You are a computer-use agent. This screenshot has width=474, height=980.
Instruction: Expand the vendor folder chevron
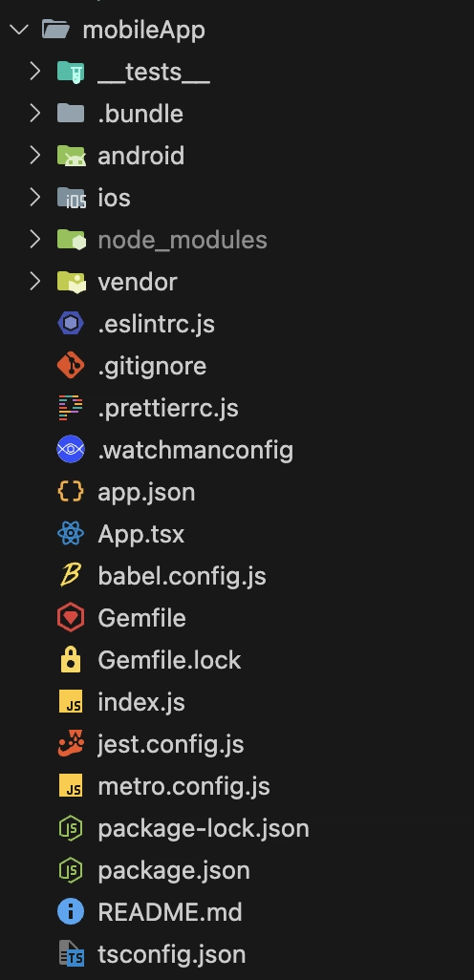[35, 281]
